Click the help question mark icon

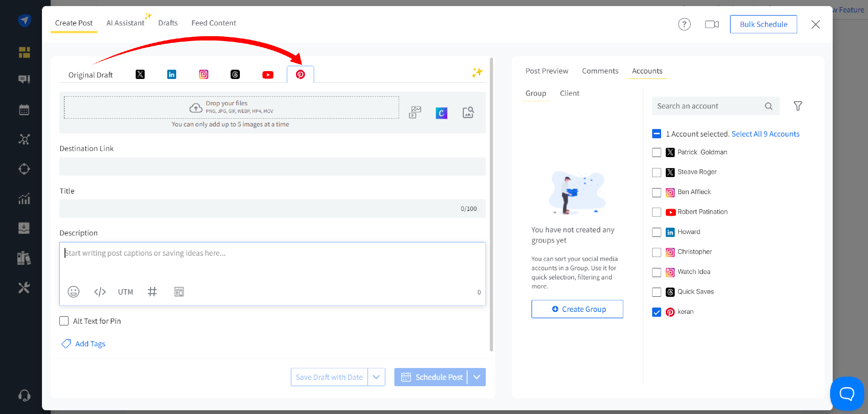(x=684, y=24)
